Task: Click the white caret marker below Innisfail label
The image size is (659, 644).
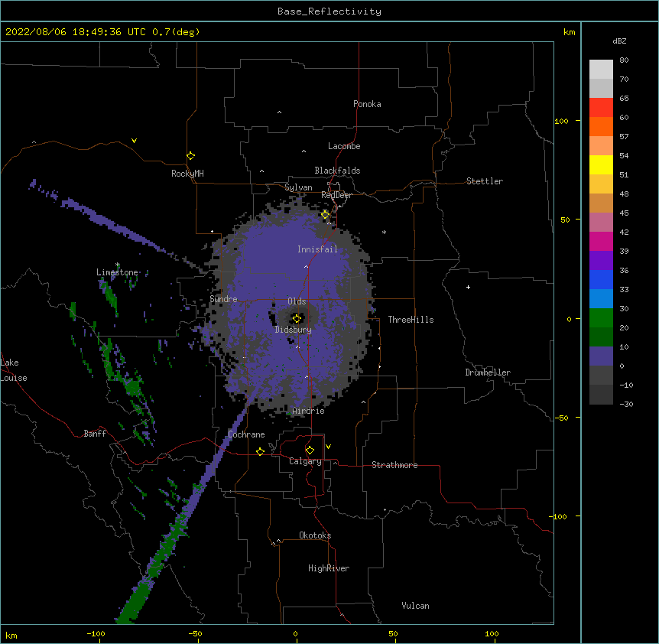Action: pyautogui.click(x=306, y=266)
